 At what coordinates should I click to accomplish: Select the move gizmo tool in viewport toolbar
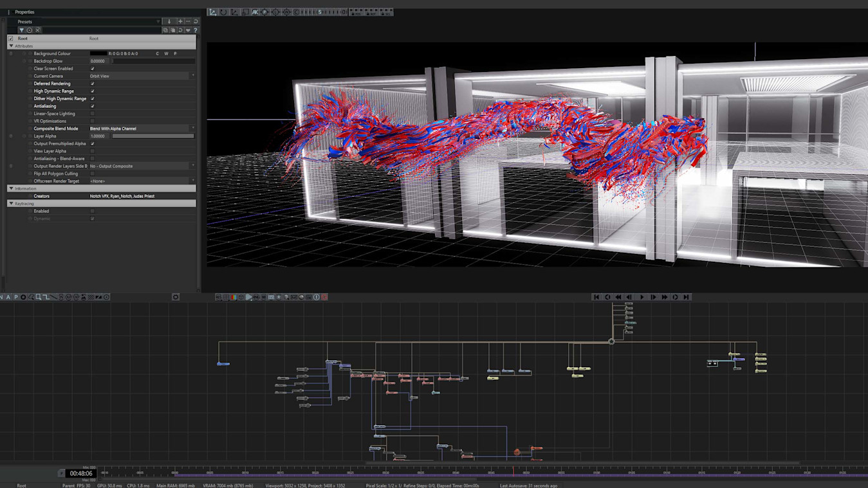tap(212, 12)
